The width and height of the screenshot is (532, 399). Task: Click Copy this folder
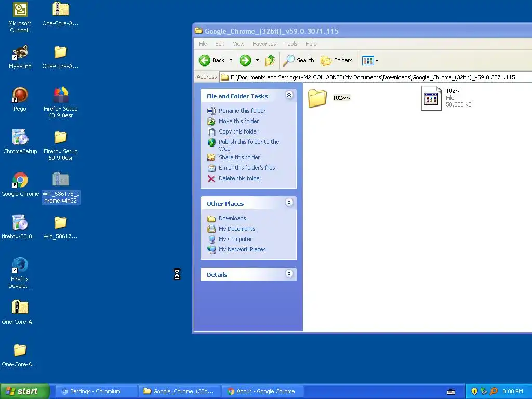[232, 131]
